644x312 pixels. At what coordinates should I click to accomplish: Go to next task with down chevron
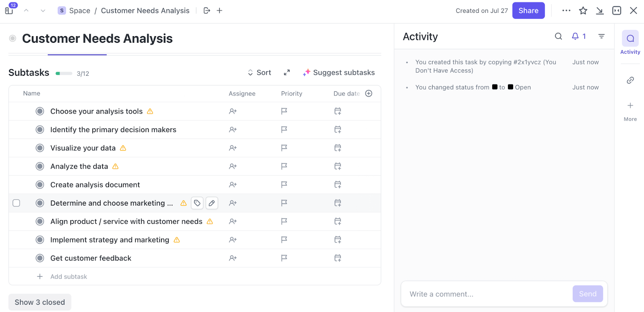pyautogui.click(x=43, y=10)
